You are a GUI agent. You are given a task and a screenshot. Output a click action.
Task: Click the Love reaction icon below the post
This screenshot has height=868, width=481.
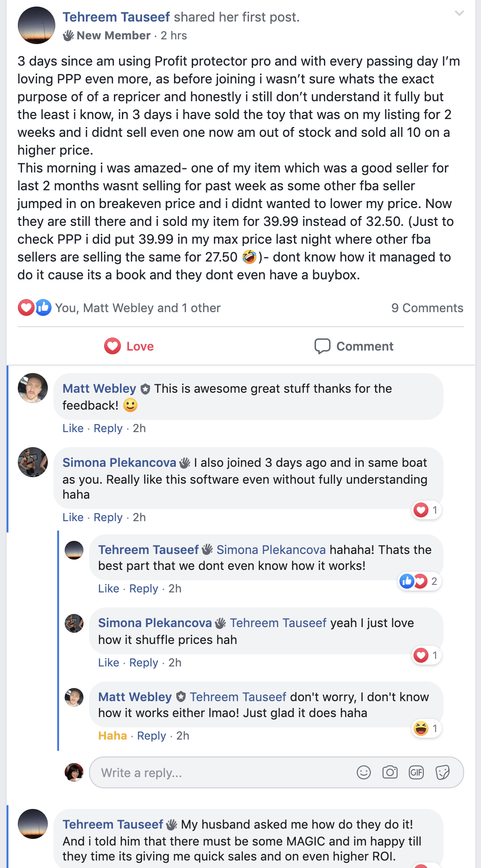tap(112, 346)
